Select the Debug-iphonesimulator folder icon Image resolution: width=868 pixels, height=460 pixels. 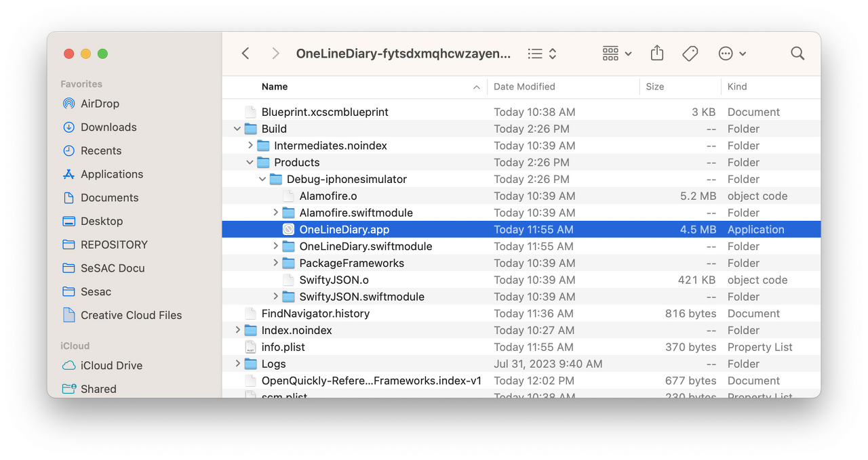click(276, 180)
